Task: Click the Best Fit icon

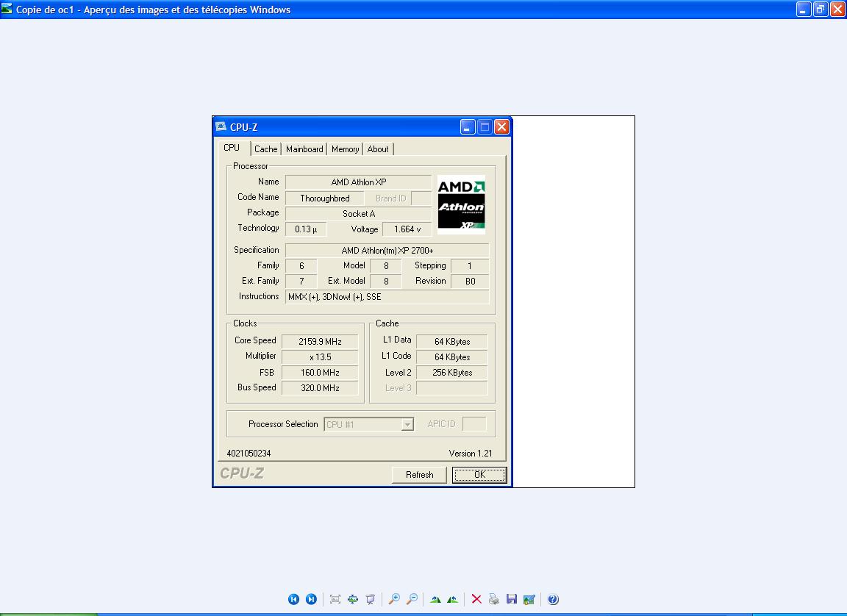Action: 335,599
